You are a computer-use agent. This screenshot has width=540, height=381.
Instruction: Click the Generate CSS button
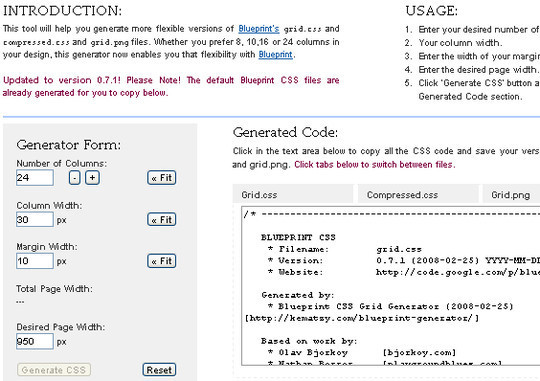point(54,370)
